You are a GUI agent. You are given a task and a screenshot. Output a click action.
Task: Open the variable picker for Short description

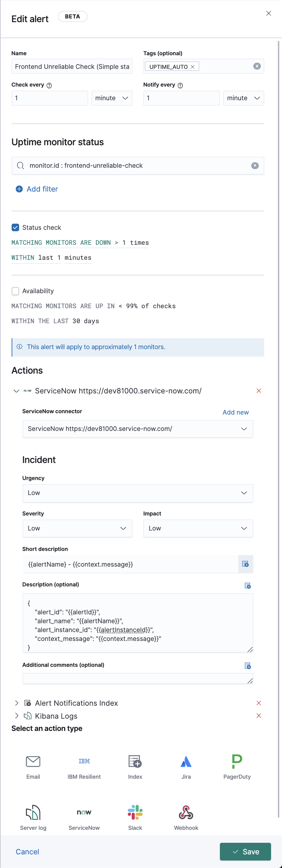click(245, 564)
